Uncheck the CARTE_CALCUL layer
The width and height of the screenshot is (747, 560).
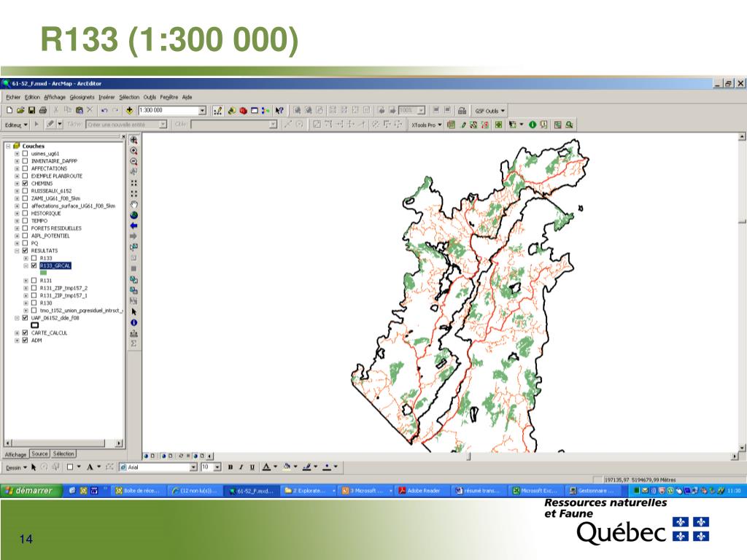click(x=26, y=332)
